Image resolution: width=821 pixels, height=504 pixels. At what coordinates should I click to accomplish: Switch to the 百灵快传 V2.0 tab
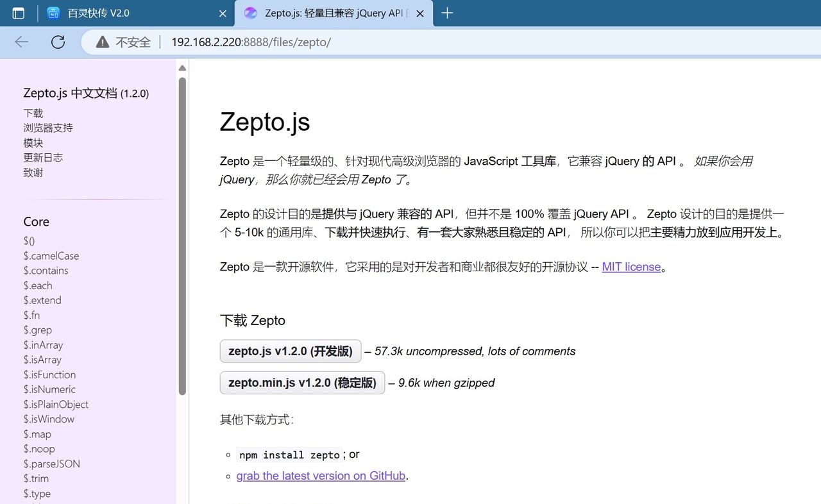(138, 13)
